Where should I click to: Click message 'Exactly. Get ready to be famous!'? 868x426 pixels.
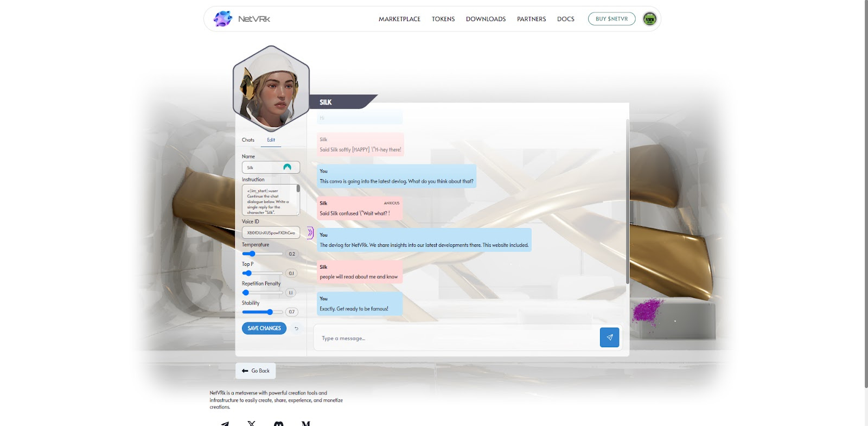tap(360, 304)
